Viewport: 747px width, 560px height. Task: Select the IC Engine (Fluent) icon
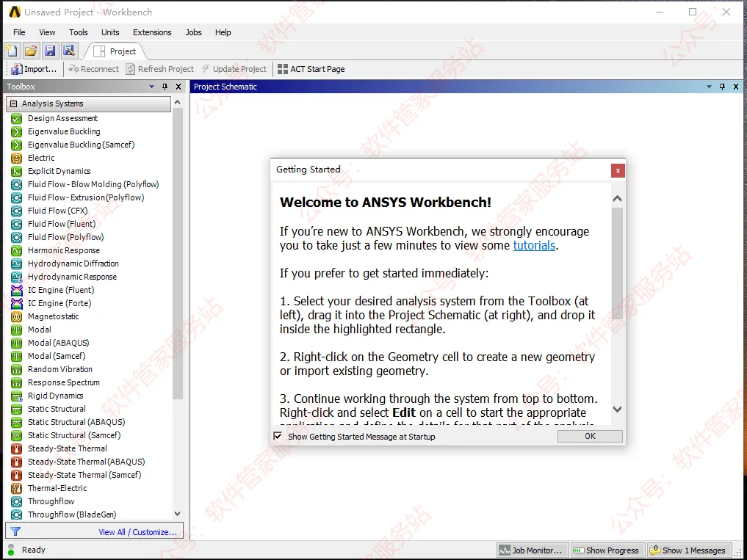tap(17, 290)
